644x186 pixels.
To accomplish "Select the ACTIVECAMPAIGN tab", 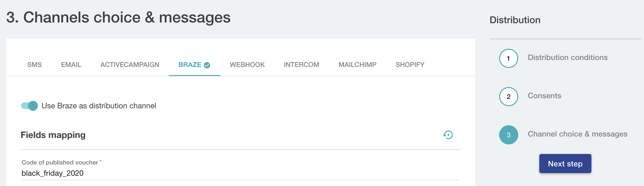I will [130, 65].
